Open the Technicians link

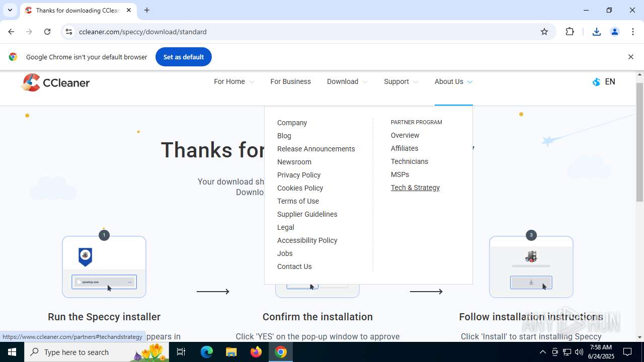410,161
